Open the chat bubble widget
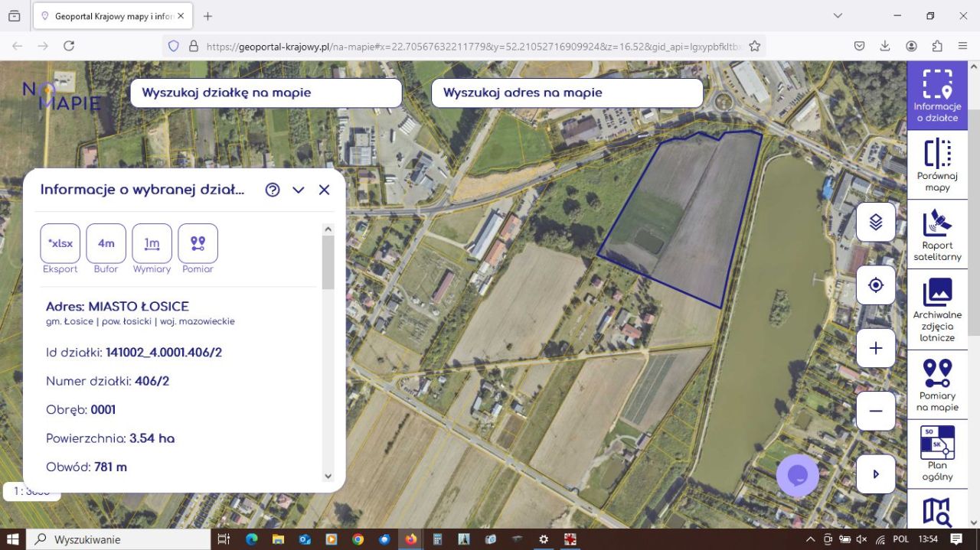The image size is (980, 550). pyautogui.click(x=798, y=476)
